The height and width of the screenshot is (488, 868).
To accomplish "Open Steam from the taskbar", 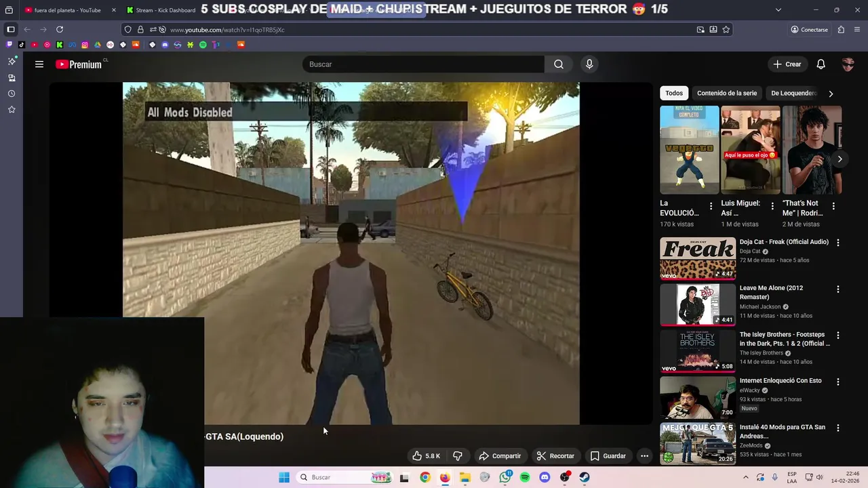I will [585, 477].
